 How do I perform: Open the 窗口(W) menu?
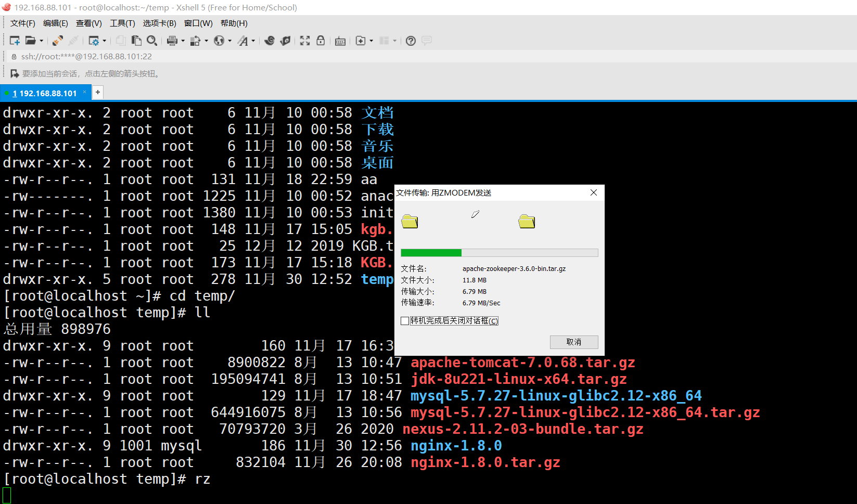pyautogui.click(x=198, y=23)
